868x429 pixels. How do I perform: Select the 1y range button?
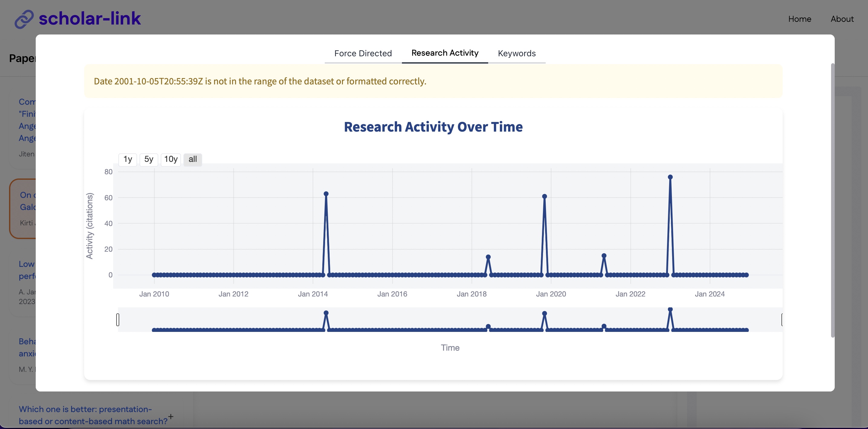tap(127, 159)
